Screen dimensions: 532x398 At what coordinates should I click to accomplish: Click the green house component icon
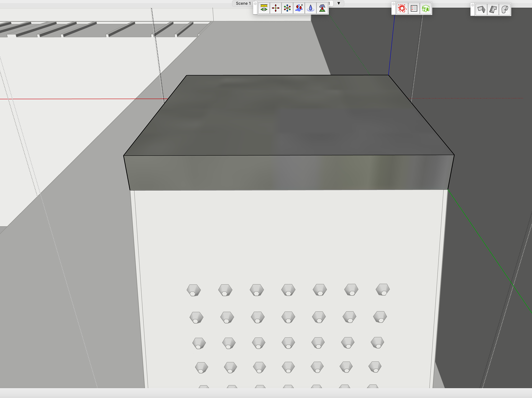(x=426, y=9)
